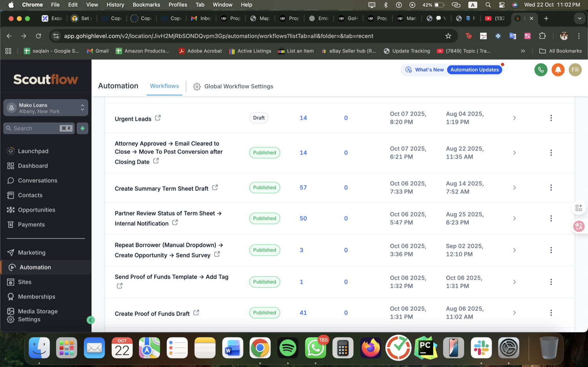Open Sites section

[19, 282]
